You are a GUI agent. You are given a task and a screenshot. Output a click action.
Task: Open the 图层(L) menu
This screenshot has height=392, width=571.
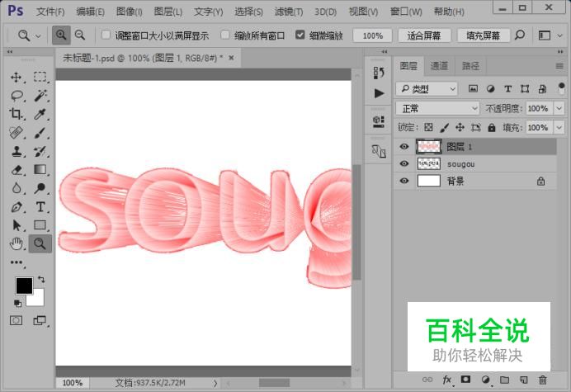point(168,12)
